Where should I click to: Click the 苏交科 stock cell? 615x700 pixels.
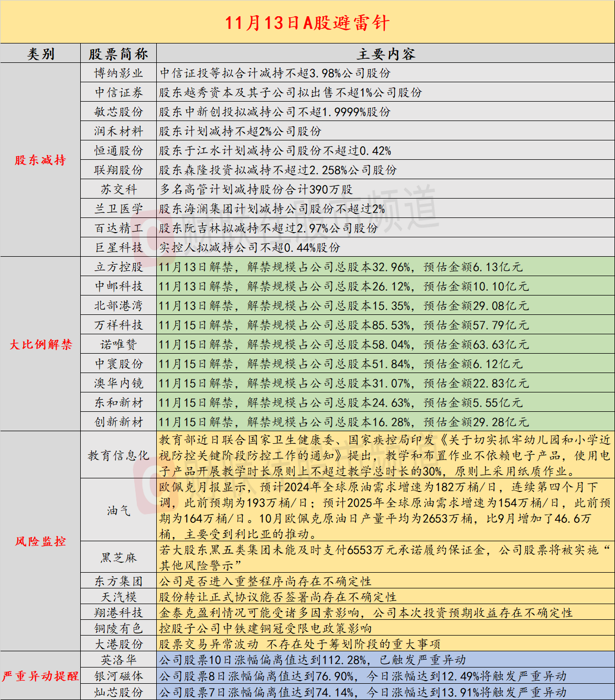tap(118, 190)
